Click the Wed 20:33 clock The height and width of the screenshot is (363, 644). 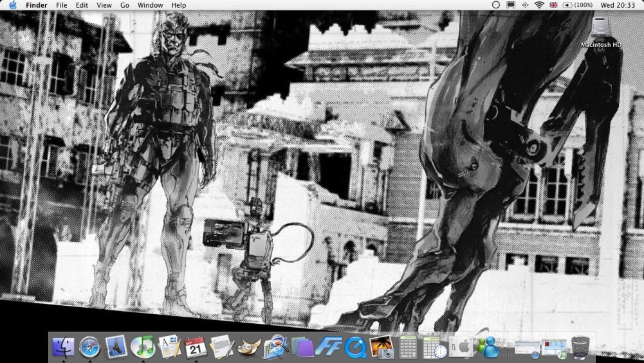pyautogui.click(x=618, y=5)
